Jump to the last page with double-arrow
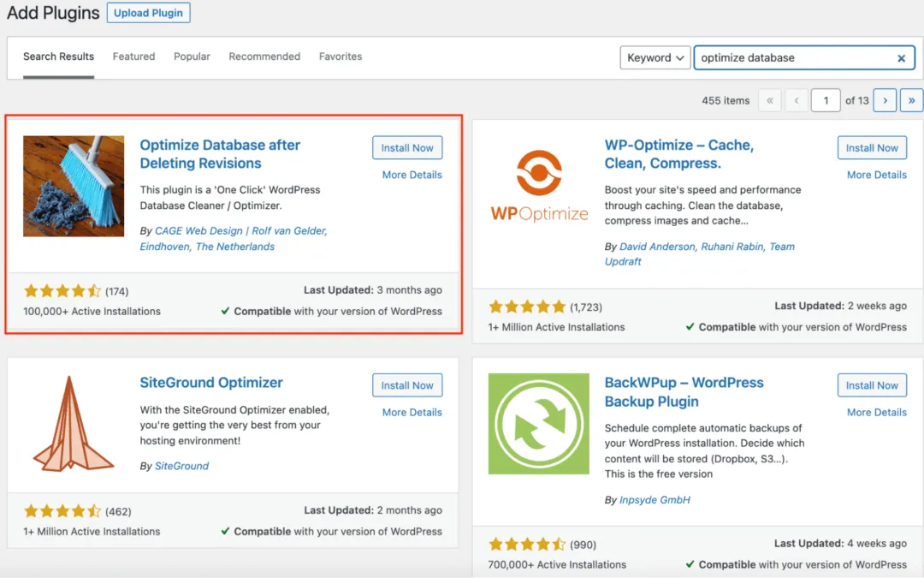 pyautogui.click(x=912, y=100)
